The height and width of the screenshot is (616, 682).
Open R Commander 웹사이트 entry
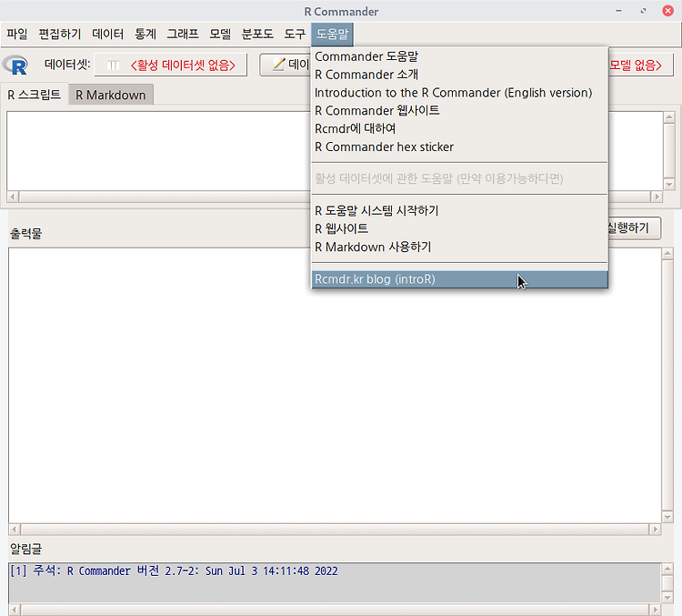click(459, 111)
